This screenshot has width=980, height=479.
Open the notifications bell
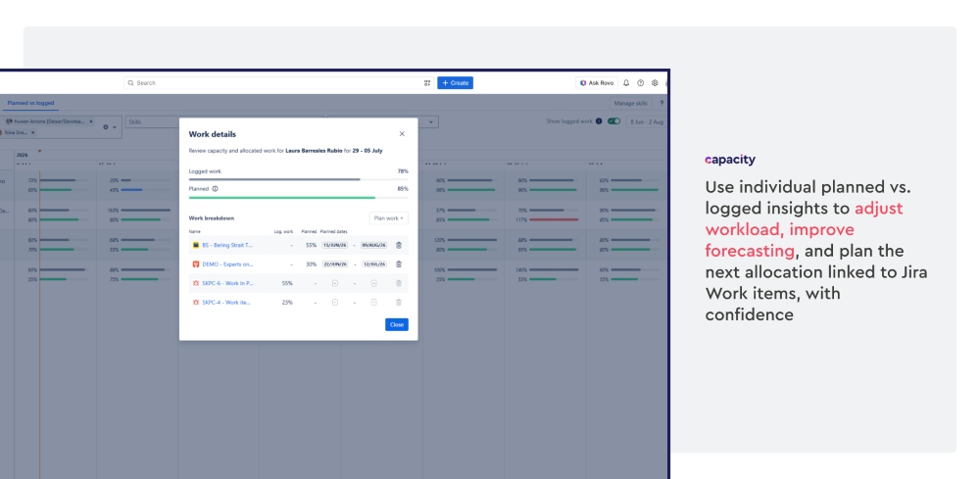pos(626,83)
